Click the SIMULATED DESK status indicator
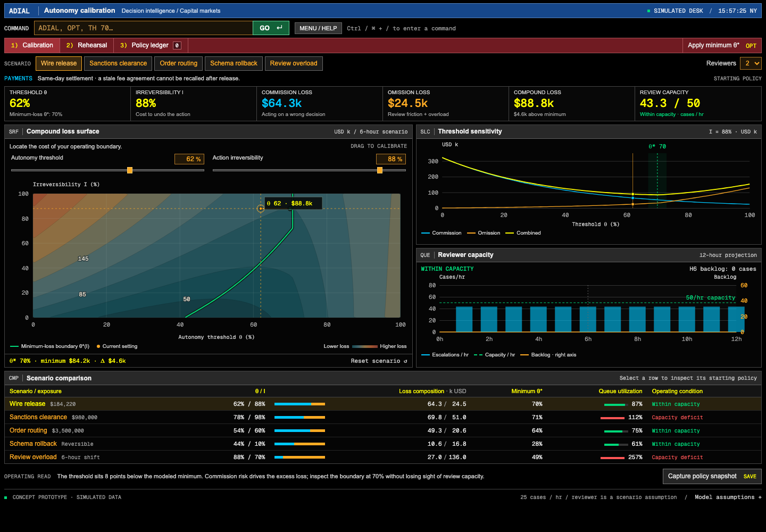 tap(675, 11)
